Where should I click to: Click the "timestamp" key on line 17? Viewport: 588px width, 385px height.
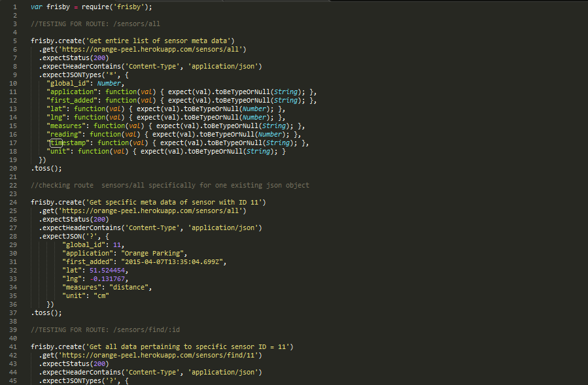pyautogui.click(x=68, y=143)
